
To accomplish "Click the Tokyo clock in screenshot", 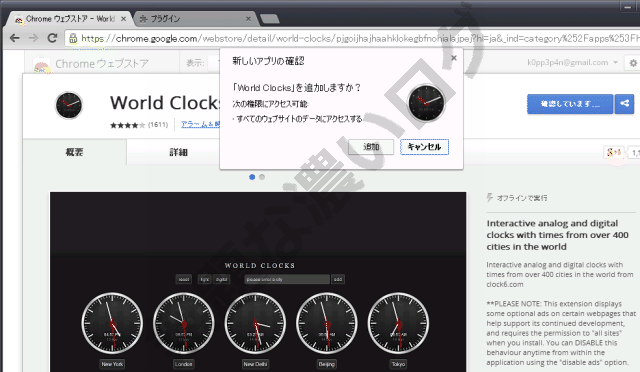I will (398, 323).
